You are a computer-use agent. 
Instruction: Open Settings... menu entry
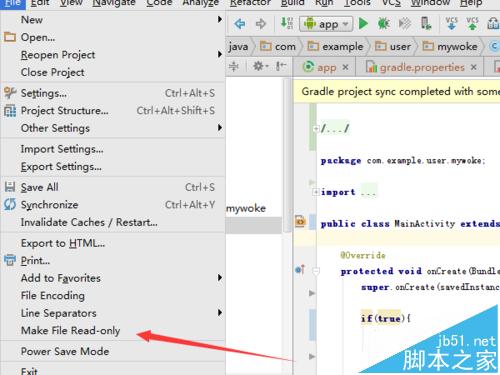(x=112, y=93)
